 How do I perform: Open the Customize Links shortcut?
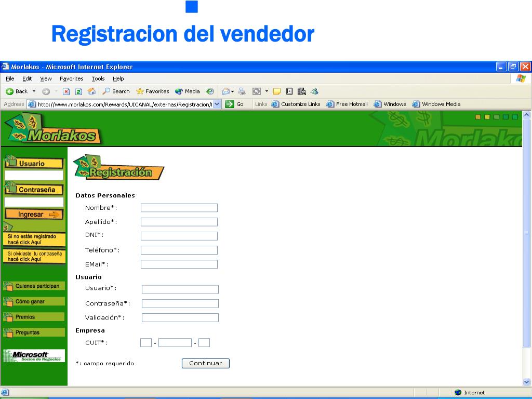(296, 104)
